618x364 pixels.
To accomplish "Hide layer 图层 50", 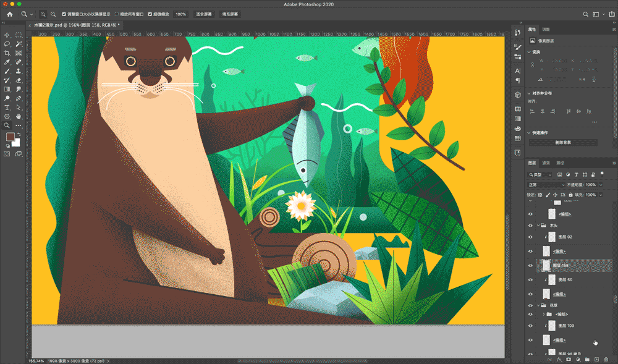I will tap(530, 280).
